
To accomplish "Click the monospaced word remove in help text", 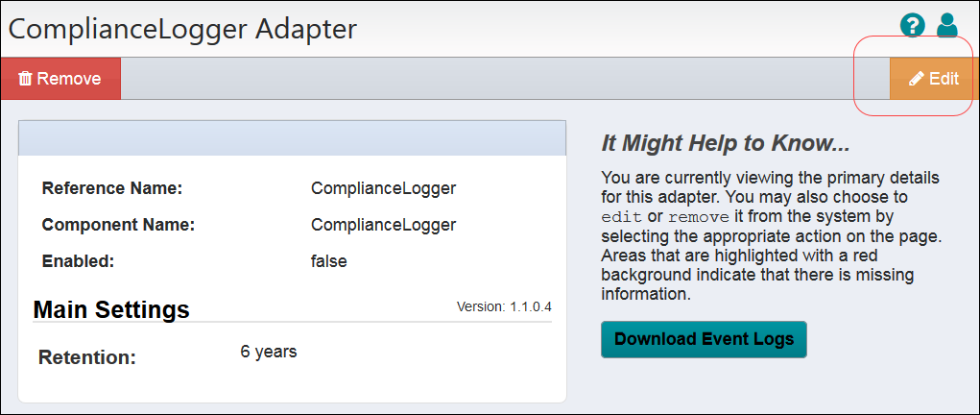I will (700, 215).
